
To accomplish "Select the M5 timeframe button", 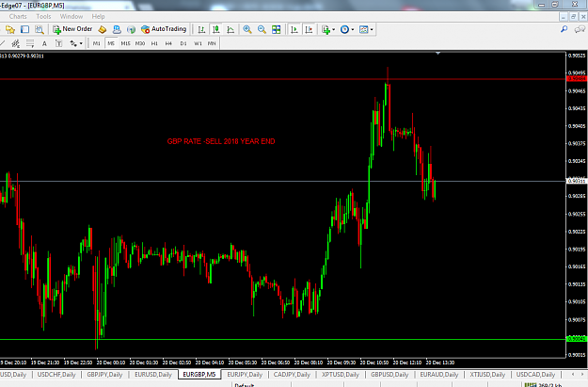I will [111, 43].
